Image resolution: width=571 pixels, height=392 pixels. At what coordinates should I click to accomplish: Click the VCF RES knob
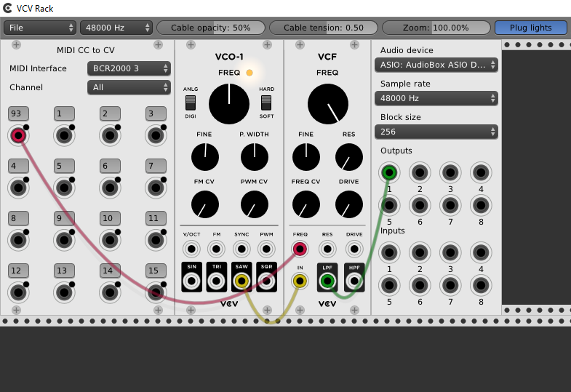pos(349,157)
